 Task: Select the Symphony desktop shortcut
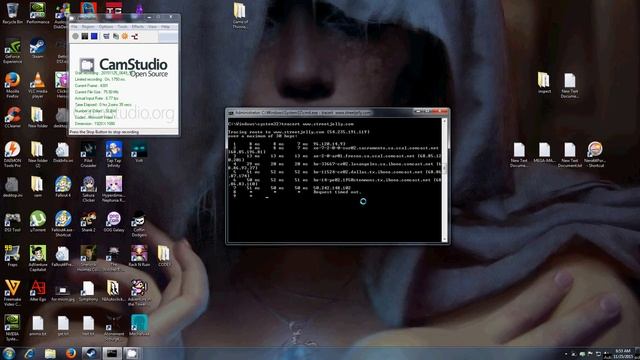(x=88, y=291)
